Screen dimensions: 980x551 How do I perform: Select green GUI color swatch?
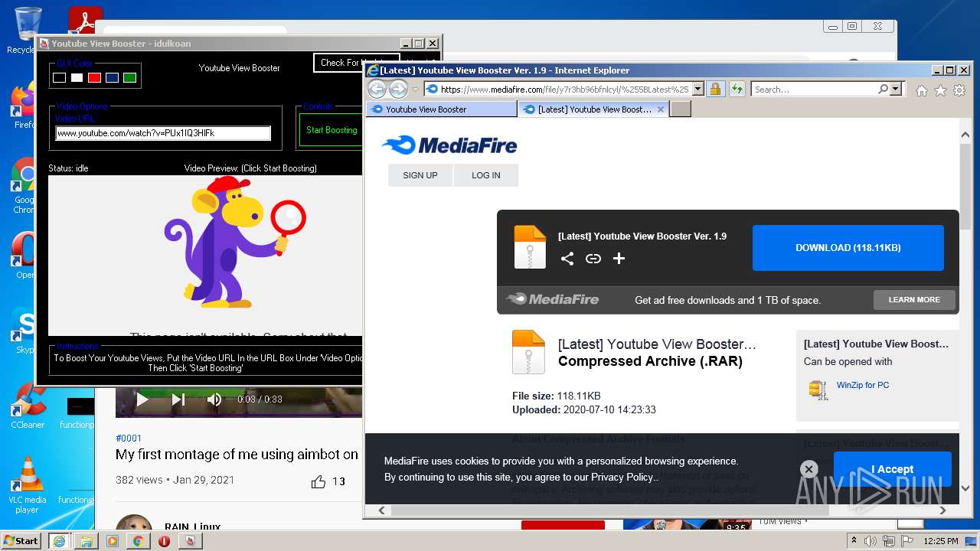(x=129, y=77)
